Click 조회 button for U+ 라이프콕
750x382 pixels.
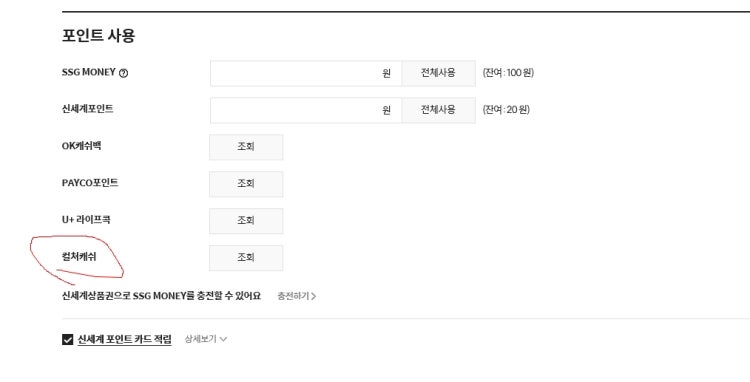point(246,220)
